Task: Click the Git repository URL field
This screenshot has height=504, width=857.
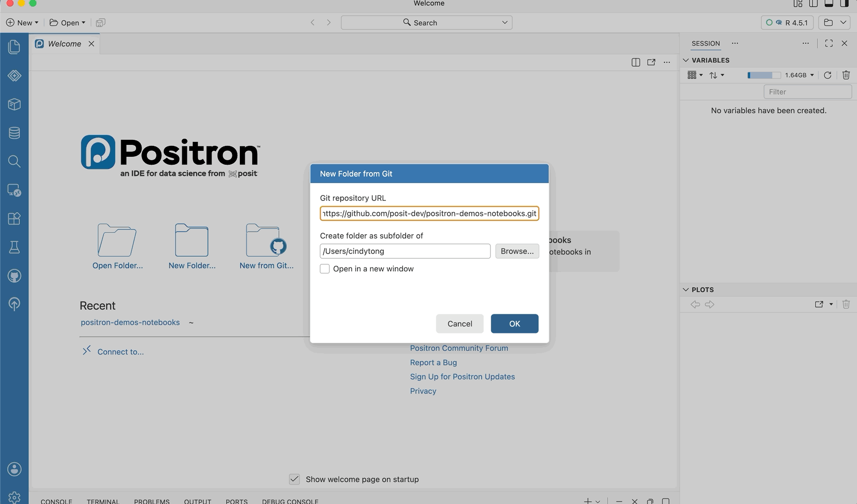Action: coord(429,213)
